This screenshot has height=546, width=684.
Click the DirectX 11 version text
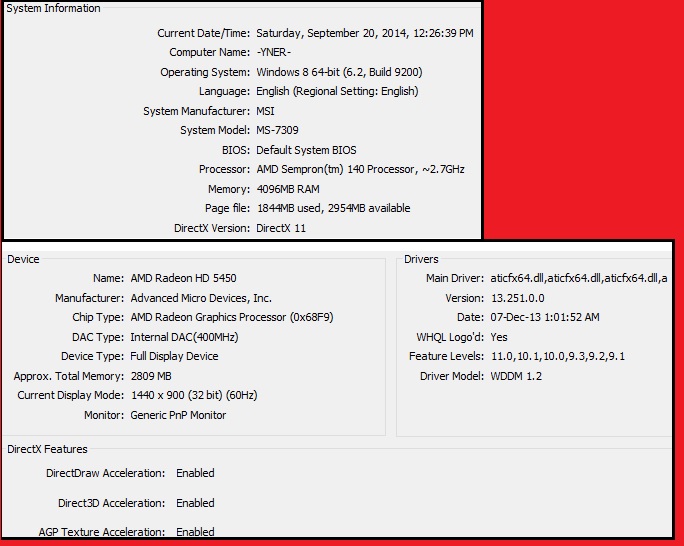pyautogui.click(x=281, y=228)
